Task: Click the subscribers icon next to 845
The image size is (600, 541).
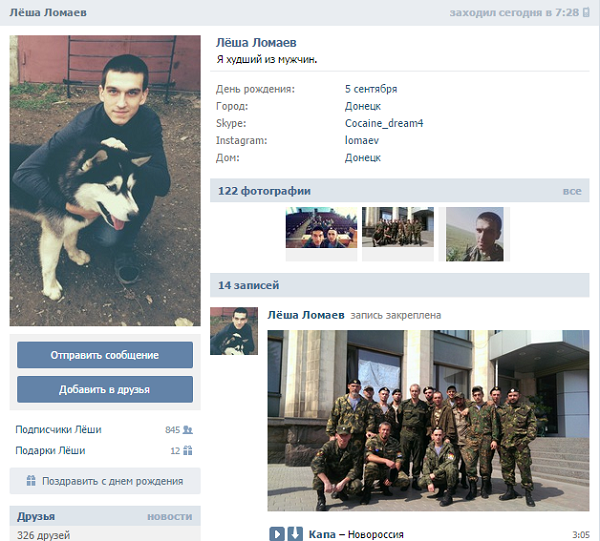Action: [x=188, y=430]
